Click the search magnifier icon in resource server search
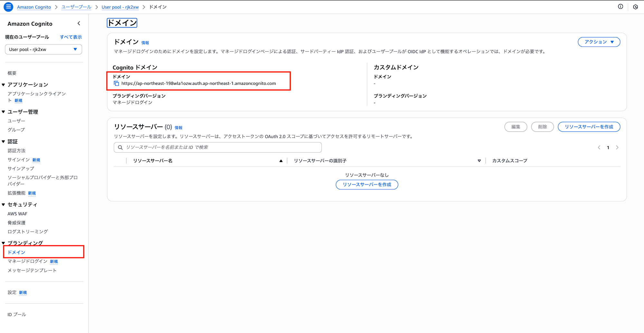This screenshot has width=644, height=333. click(x=120, y=147)
